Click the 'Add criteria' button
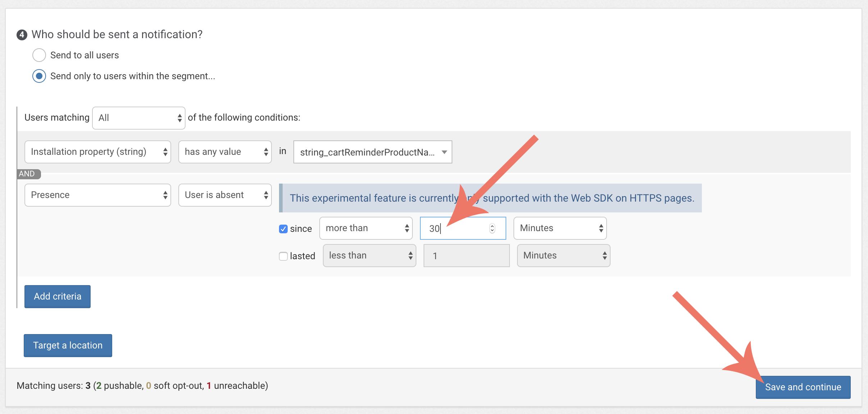Screen dimensions: 868x414 [58, 296]
